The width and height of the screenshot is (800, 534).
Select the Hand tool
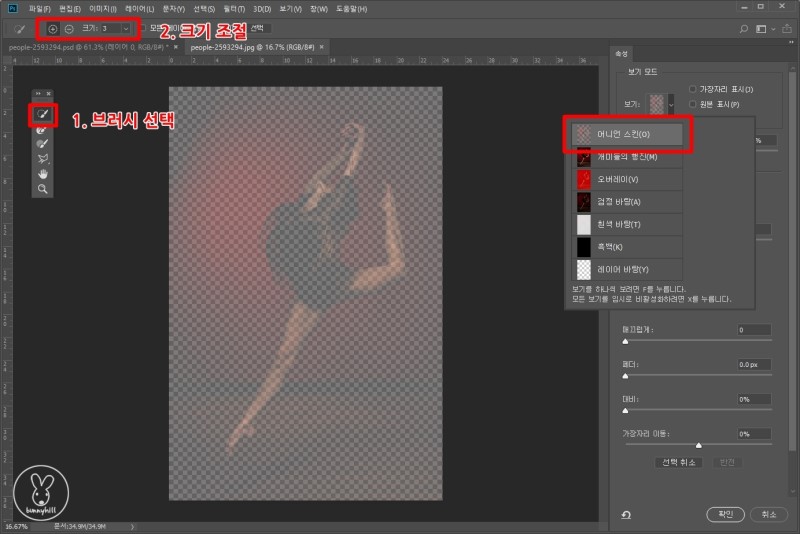43,174
